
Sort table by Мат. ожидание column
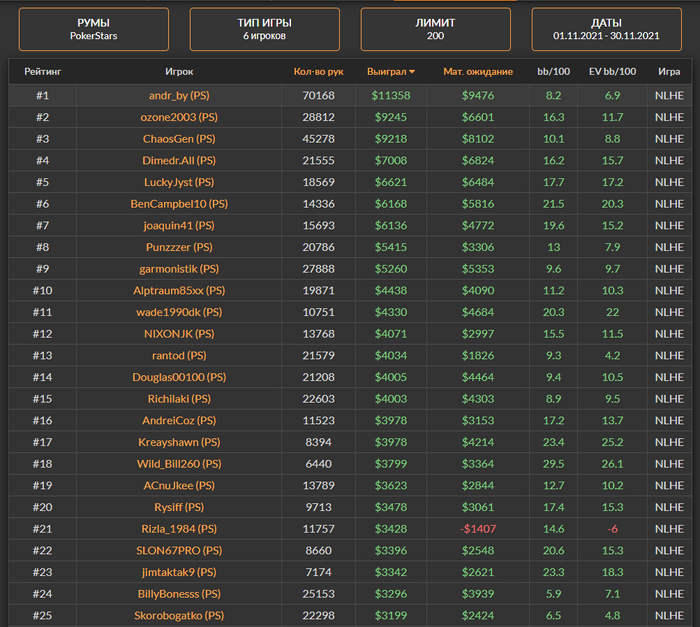478,72
